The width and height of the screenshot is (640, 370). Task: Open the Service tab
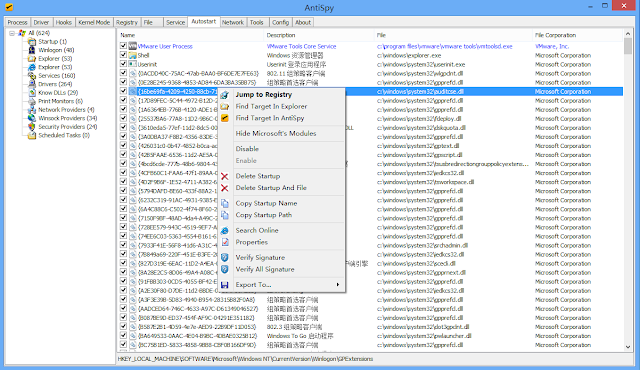pyautogui.click(x=175, y=22)
